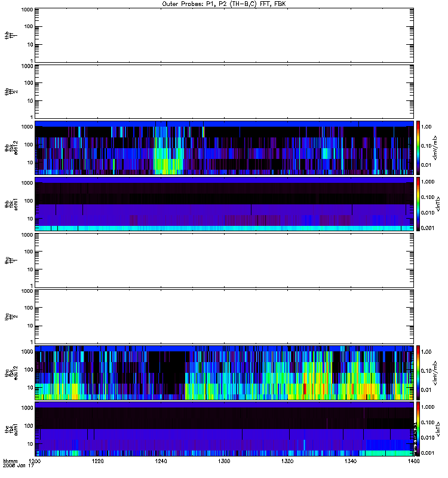448x478 pixels.
Task: Click the 'thc fbk scm1' y-axis title
Action: [11, 429]
